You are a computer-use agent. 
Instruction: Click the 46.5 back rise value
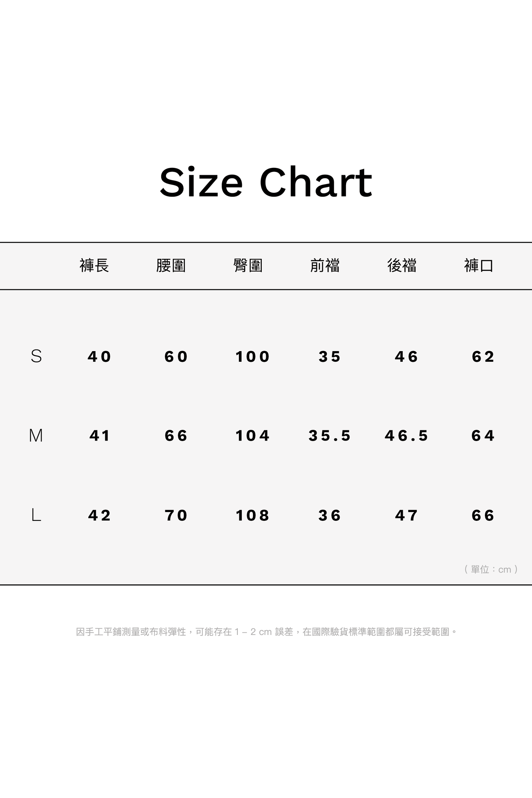click(406, 436)
